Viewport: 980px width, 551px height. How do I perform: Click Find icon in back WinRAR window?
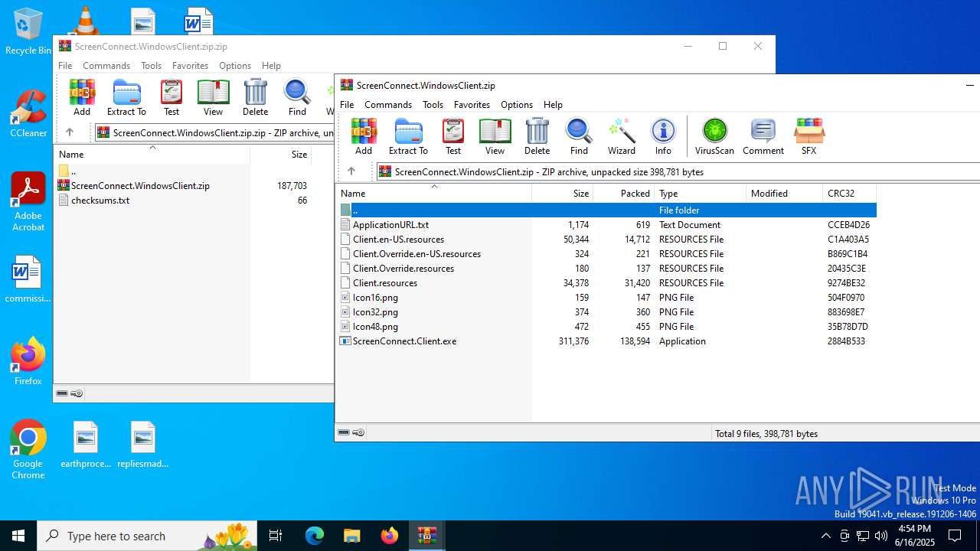(297, 98)
